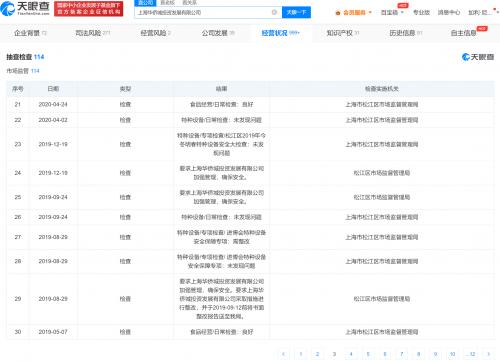Go to page 7 in pagination
The height and width of the screenshot is (362, 500).
(402, 354)
